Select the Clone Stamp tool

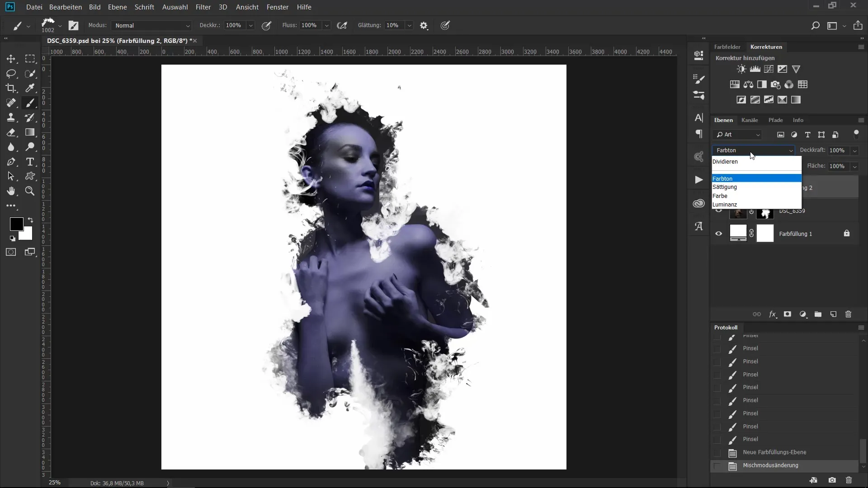(11, 117)
